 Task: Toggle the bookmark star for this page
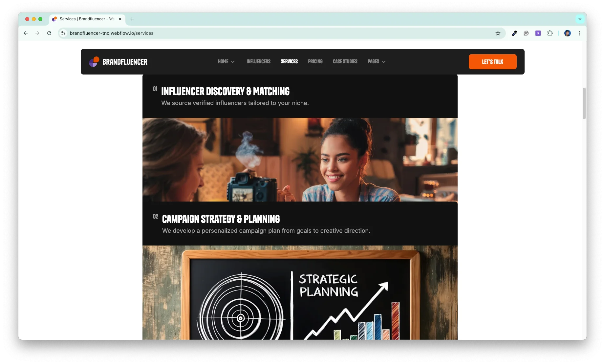pyautogui.click(x=498, y=33)
